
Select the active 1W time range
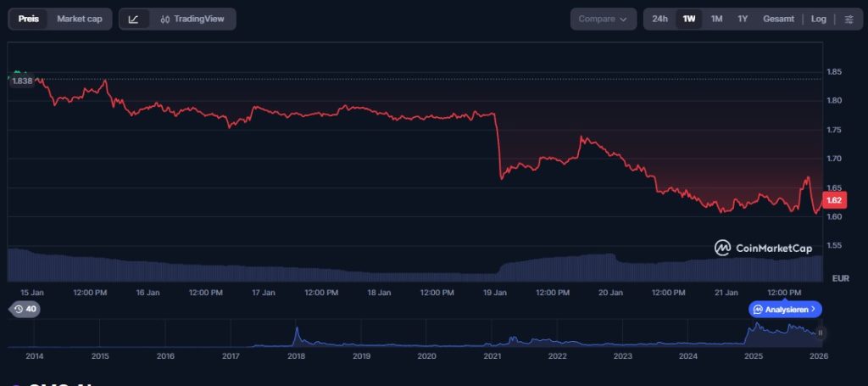[689, 19]
